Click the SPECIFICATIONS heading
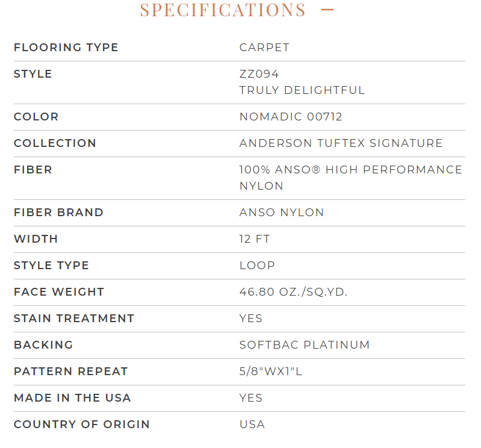 [223, 10]
